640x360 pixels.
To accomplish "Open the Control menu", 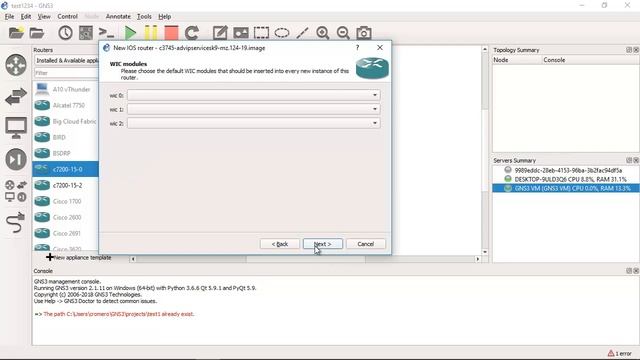I will (x=67, y=16).
